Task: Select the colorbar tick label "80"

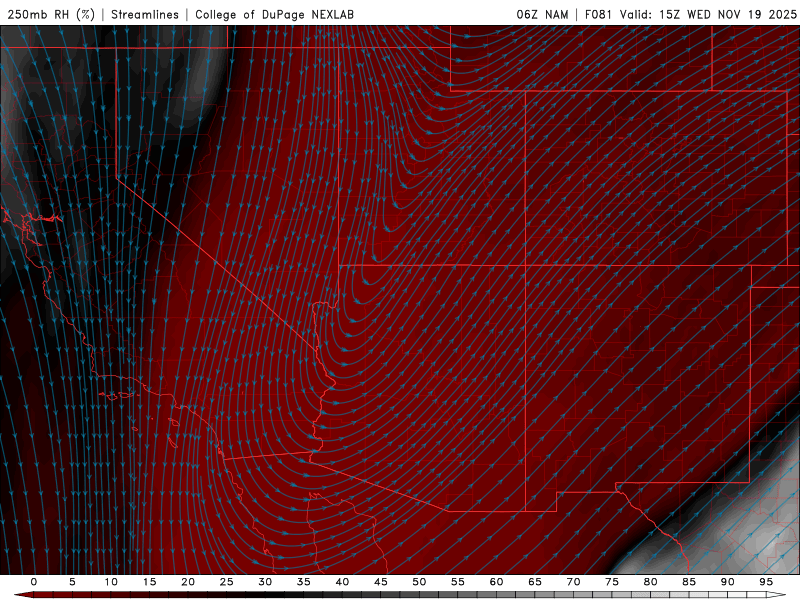Action: tap(650, 582)
